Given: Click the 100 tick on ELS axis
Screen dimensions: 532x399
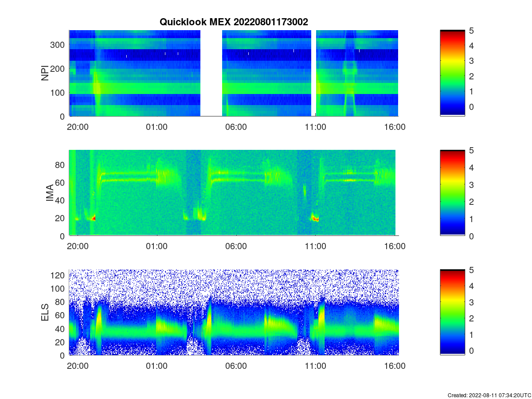Looking at the screenshot, I should tap(59, 289).
